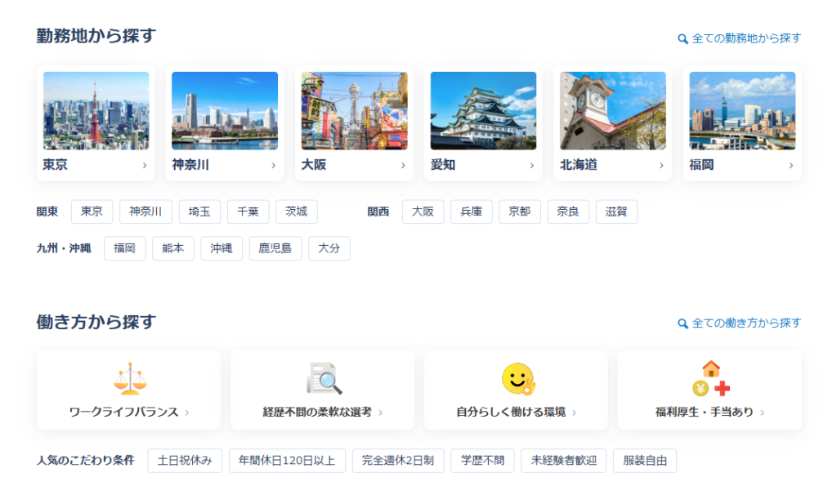Open the 自分らしく働ける環境 label
The image size is (837, 504).
(x=511, y=413)
